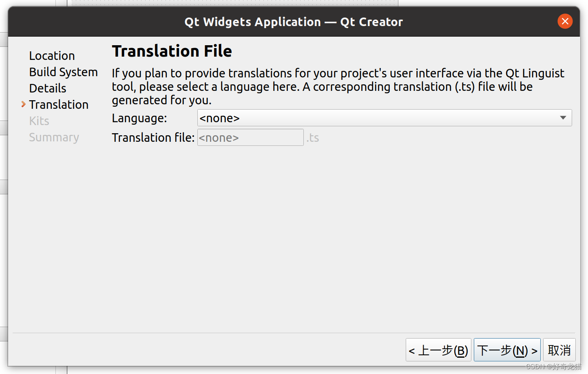Click the '.ts' extension label
The height and width of the screenshot is (374, 588).
(x=312, y=138)
